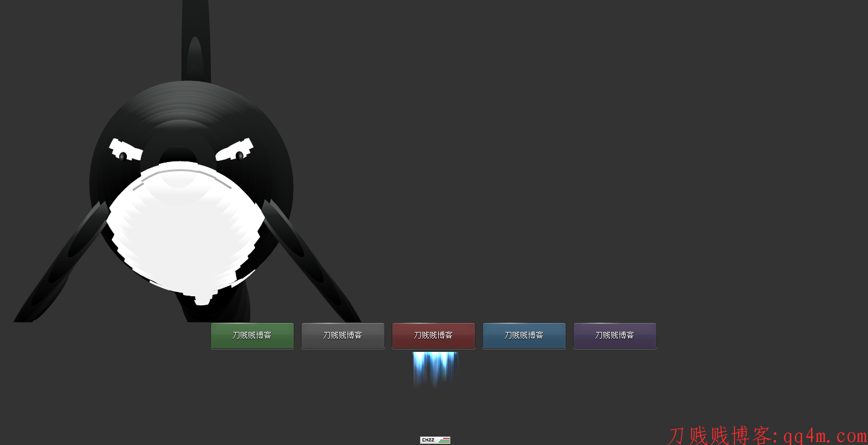Click the green 刀贱贱博客 button
This screenshot has width=868, height=445.
coord(252,336)
